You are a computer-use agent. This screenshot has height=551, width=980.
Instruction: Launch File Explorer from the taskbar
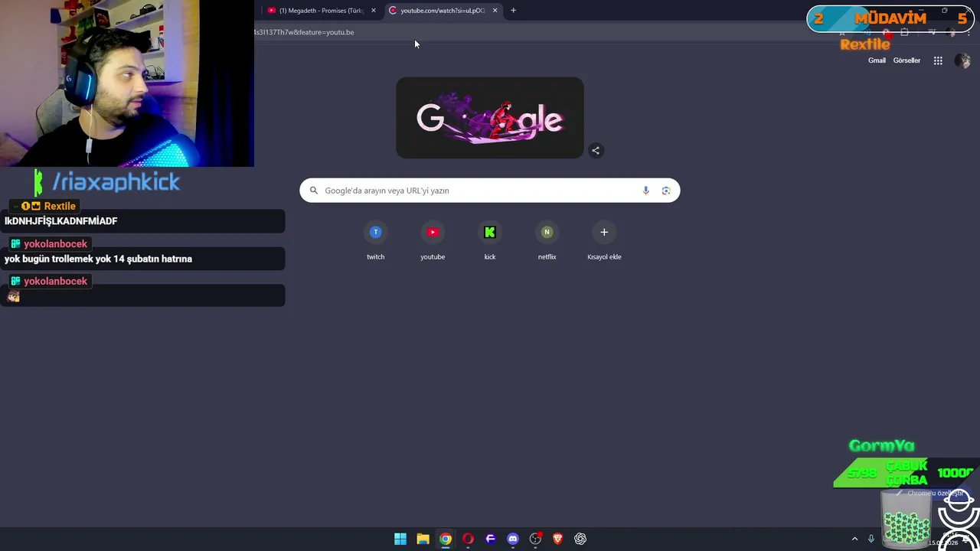(x=423, y=539)
